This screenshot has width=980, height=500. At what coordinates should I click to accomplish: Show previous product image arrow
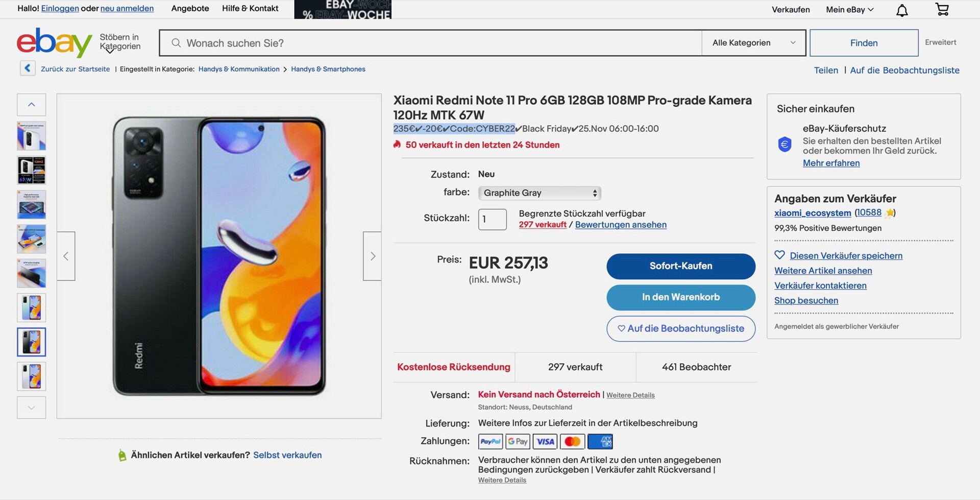click(66, 256)
